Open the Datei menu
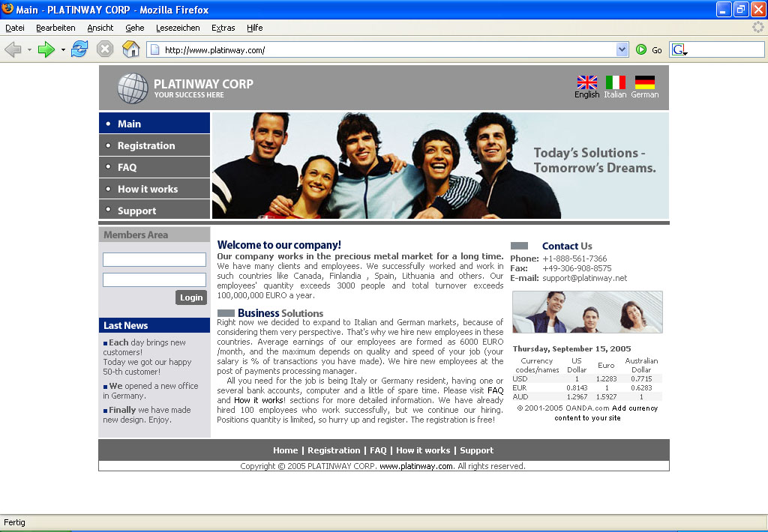The height and width of the screenshot is (532, 768). click(15, 28)
